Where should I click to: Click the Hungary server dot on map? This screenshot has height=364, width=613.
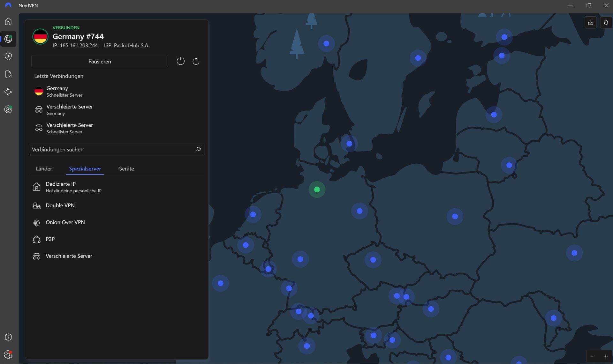tap(431, 309)
